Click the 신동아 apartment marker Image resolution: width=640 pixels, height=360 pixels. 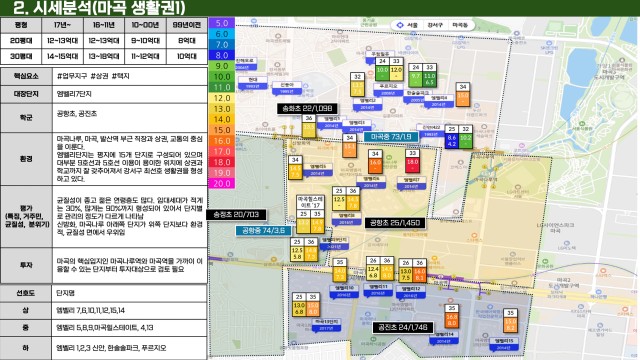tap(287, 87)
